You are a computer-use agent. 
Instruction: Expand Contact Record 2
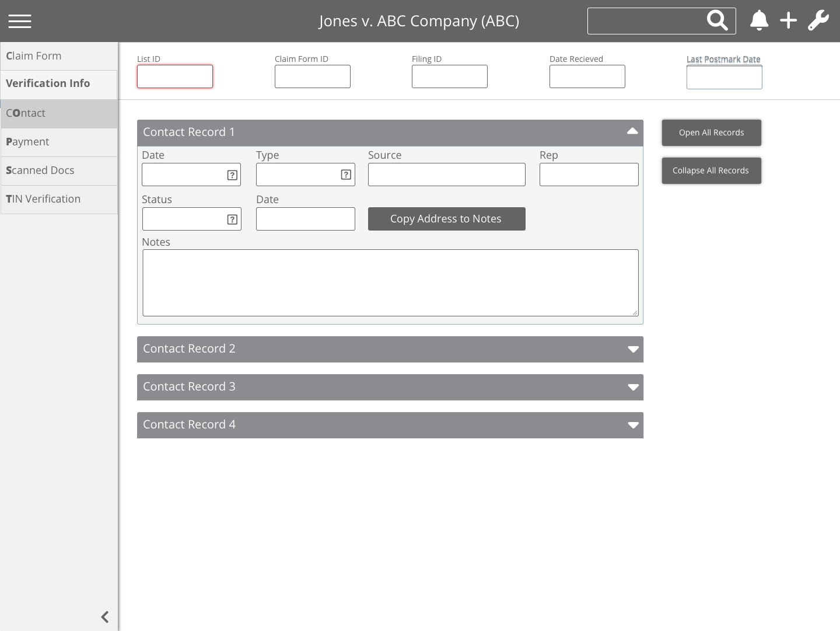pos(633,349)
